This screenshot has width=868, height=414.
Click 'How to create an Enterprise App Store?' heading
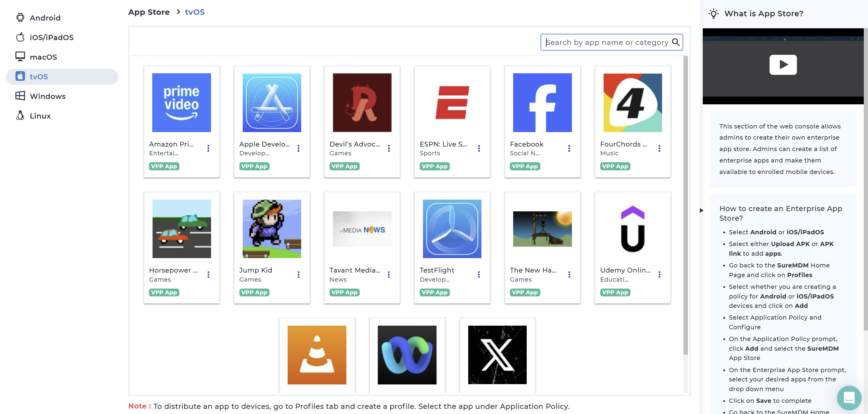coord(780,213)
